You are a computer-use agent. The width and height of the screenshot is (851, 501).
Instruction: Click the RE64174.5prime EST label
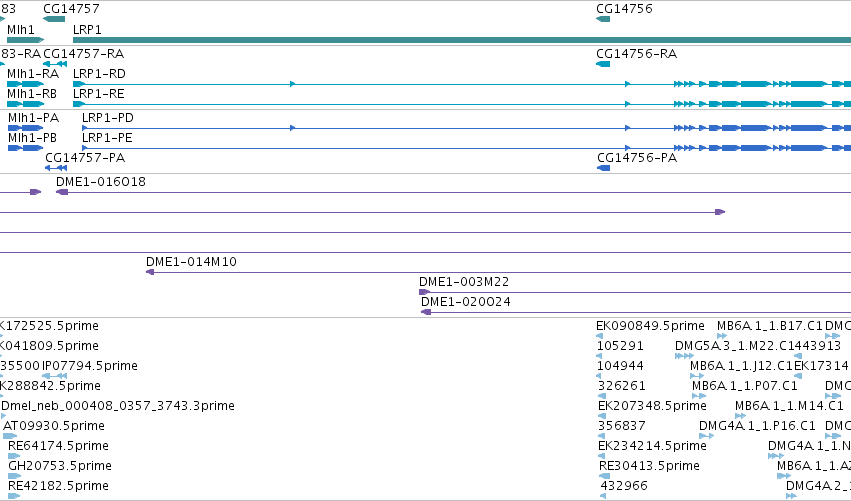tap(59, 446)
